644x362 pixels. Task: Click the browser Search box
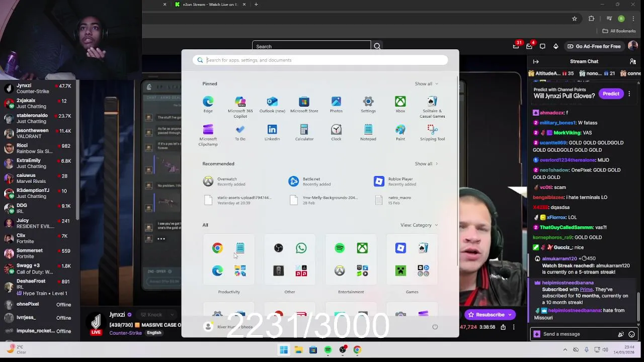311,46
